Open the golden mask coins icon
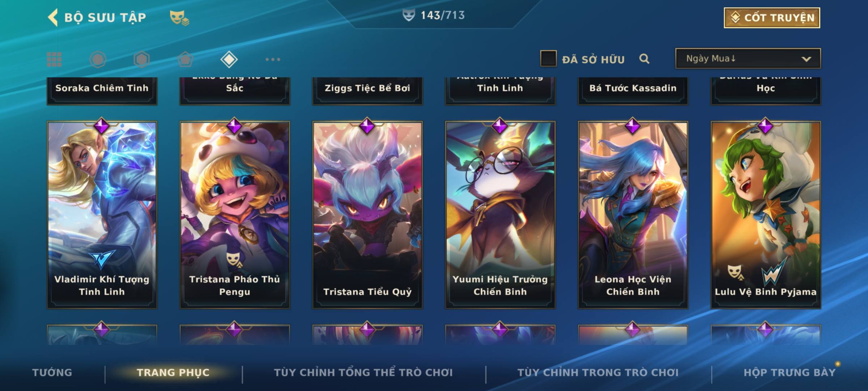Screen dimensions: 868x391 point(179,18)
